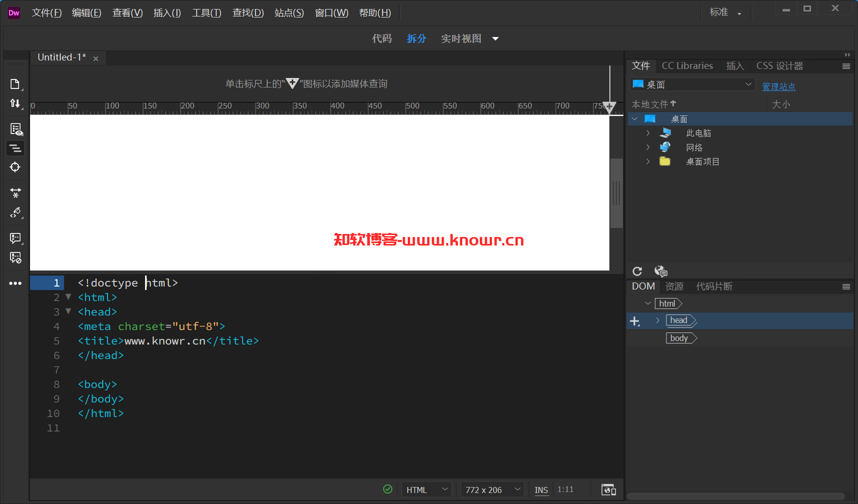
Task: Open the 文件(F) menu
Action: (x=47, y=13)
